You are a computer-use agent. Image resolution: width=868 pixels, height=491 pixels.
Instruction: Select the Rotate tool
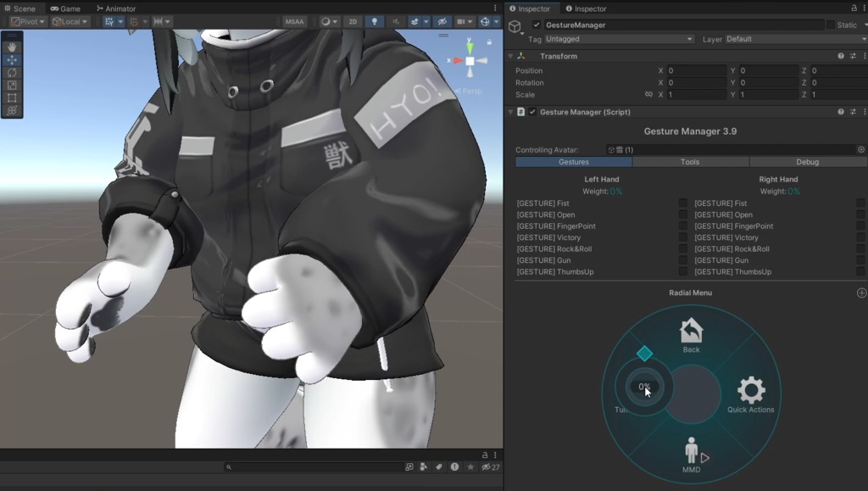(x=12, y=73)
